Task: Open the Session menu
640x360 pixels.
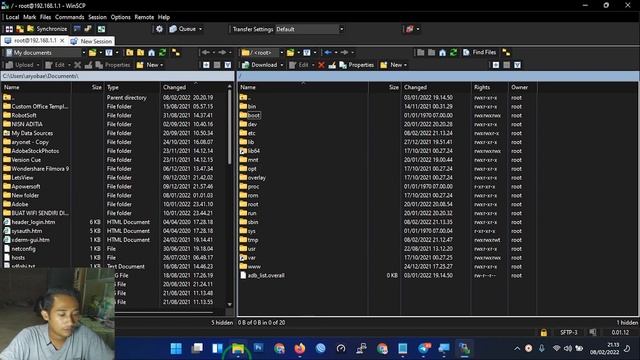Action: coord(97,17)
